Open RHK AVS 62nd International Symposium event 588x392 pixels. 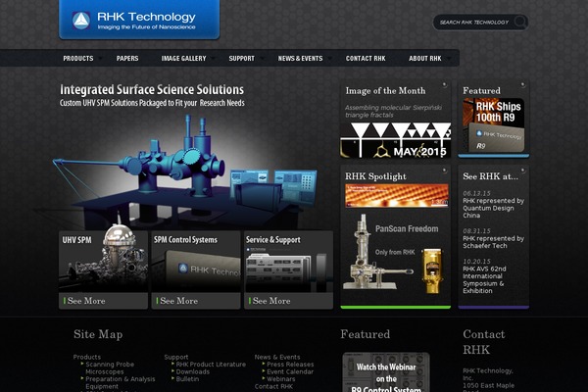[484, 280]
